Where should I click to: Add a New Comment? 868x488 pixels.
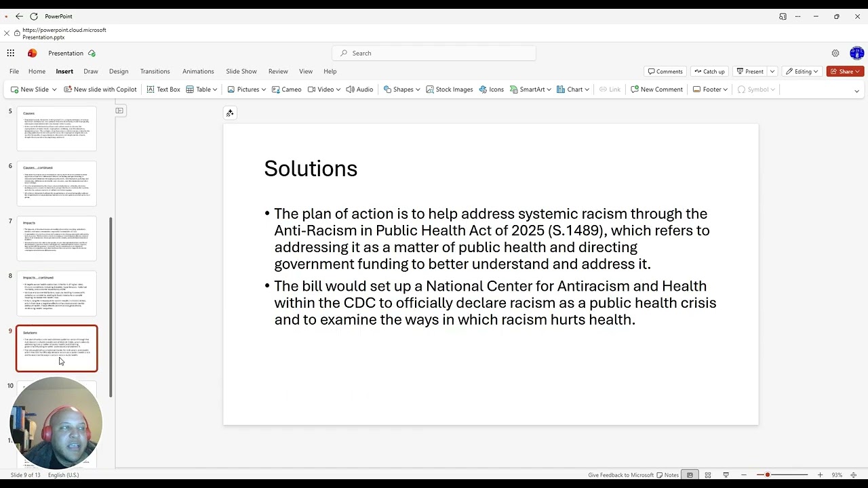[656, 89]
